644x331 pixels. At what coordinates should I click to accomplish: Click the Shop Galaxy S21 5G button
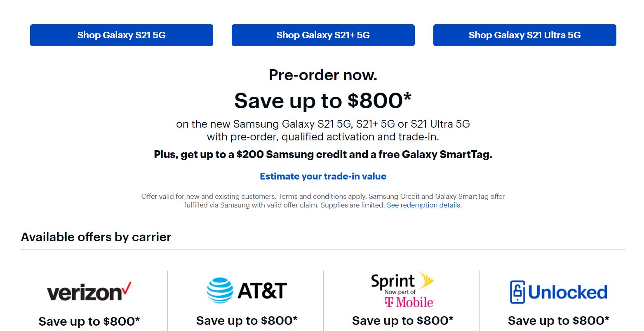pyautogui.click(x=122, y=35)
